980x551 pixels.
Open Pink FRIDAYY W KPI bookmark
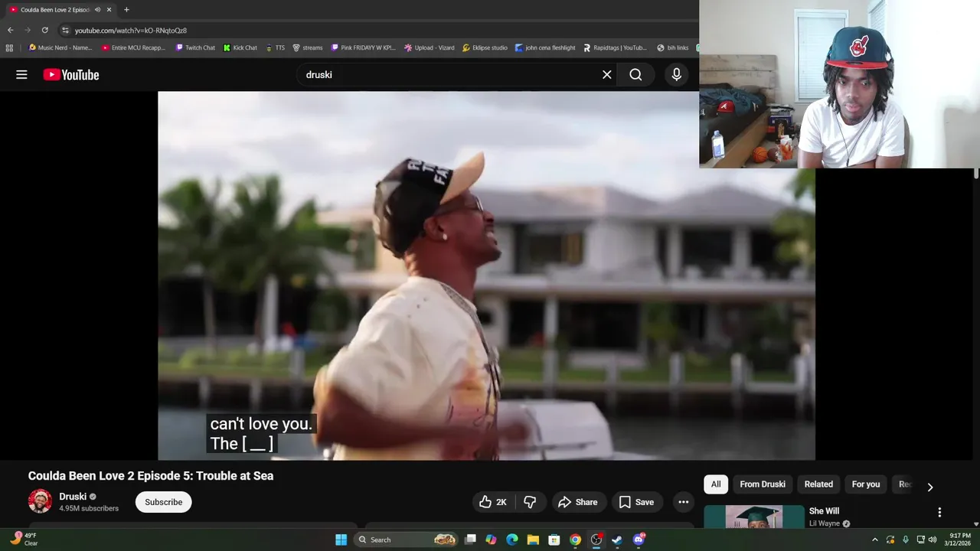coord(363,47)
